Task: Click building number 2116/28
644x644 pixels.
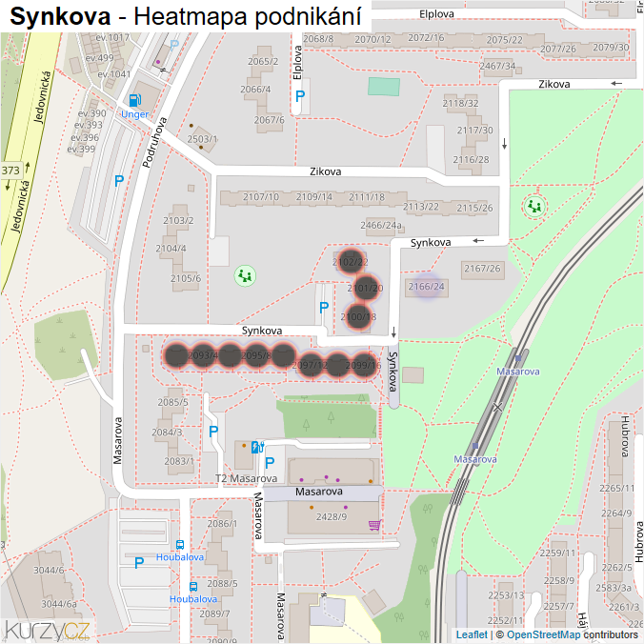Action: click(471, 159)
